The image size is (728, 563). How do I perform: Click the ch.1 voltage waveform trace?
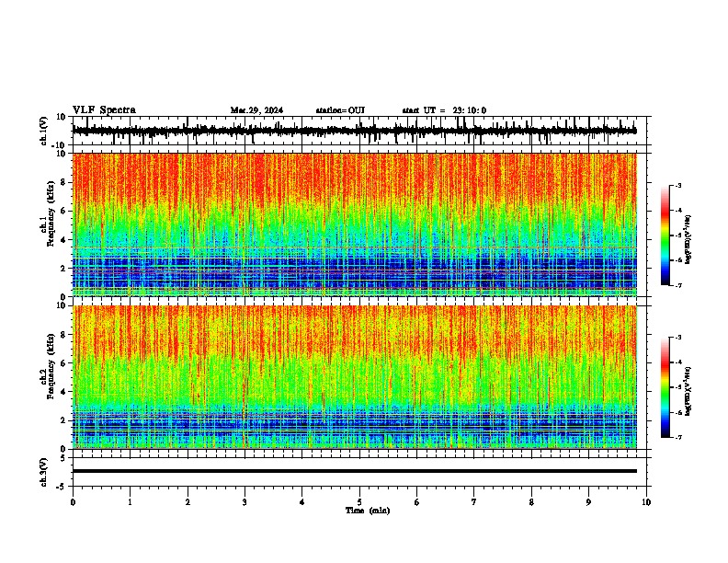point(354,131)
